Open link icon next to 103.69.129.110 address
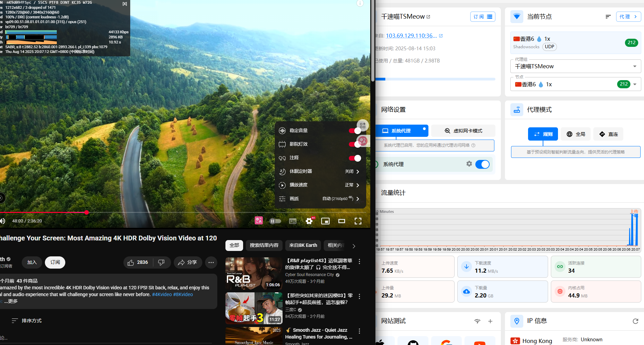 click(441, 36)
